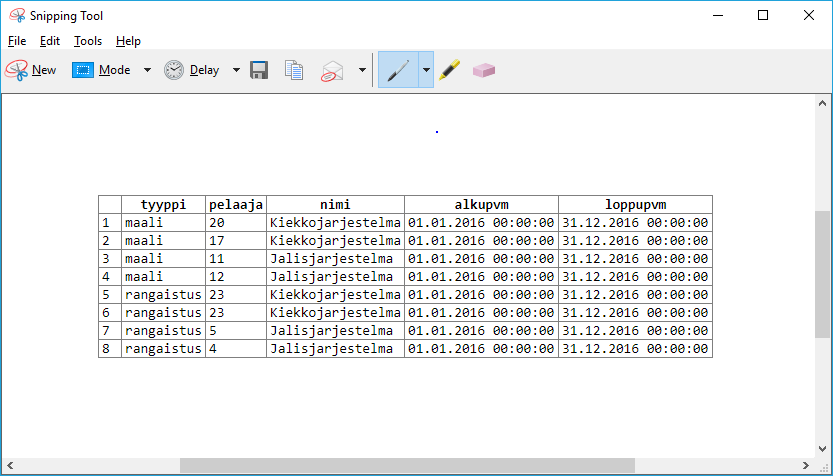Open the Pen options dropdown arrow
Image resolution: width=833 pixels, height=476 pixels.
point(426,70)
